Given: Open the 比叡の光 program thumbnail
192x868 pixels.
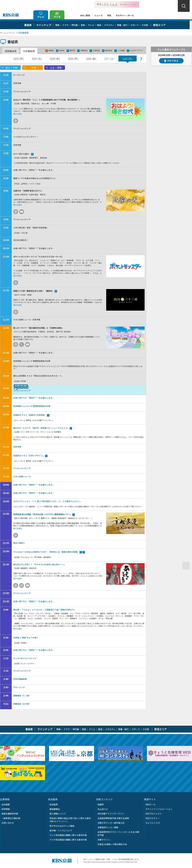Looking at the screenshot, I should click(x=125, y=200).
